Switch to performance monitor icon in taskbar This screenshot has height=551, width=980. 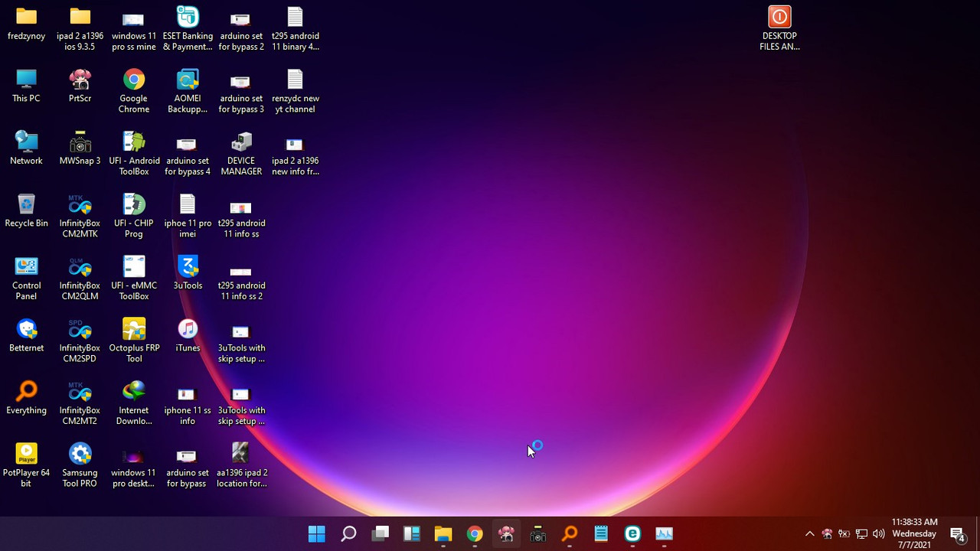pyautogui.click(x=665, y=533)
